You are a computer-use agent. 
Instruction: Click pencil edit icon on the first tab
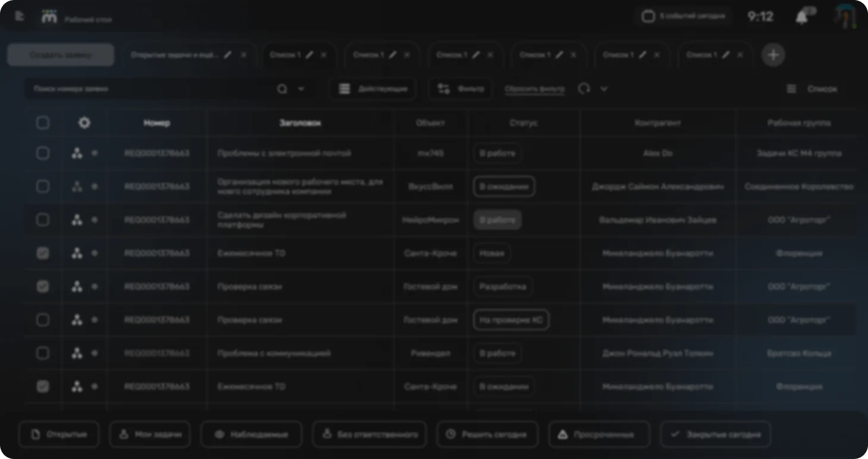pos(228,55)
